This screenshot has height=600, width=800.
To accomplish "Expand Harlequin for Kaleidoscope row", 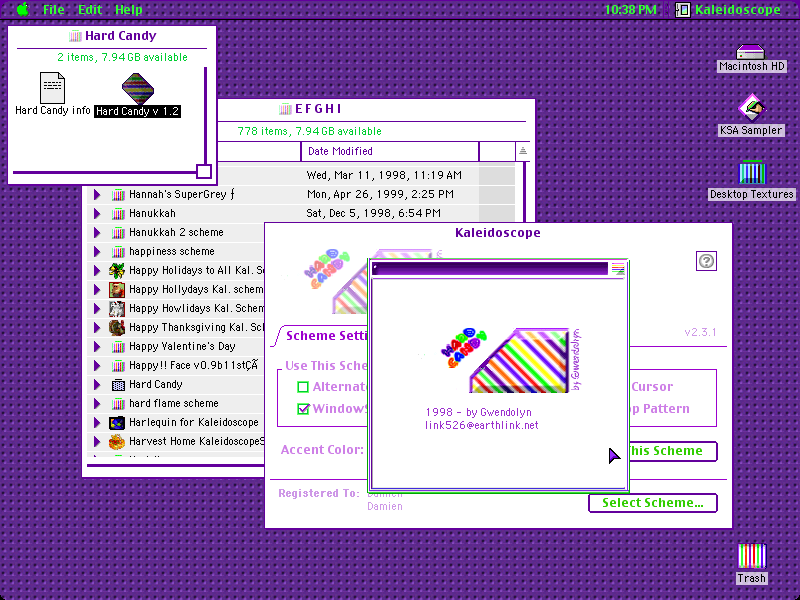I will [x=96, y=422].
